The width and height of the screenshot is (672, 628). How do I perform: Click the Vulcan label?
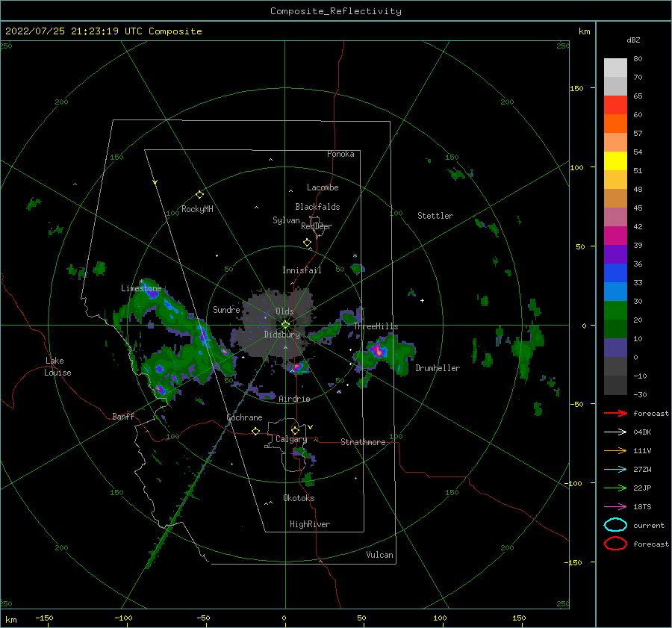pos(380,555)
